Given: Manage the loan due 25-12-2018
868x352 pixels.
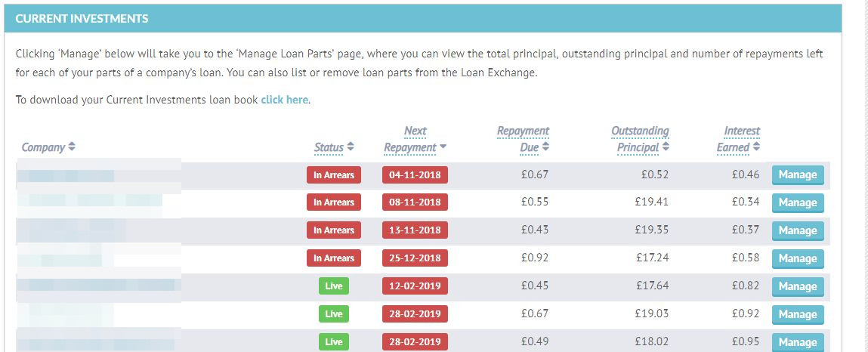Looking at the screenshot, I should pyautogui.click(x=798, y=258).
